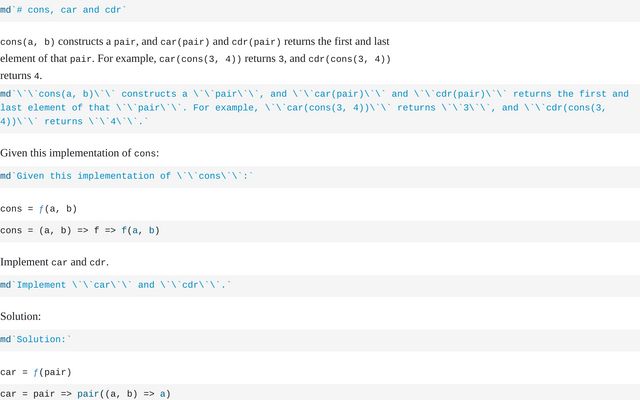Click the rendered text 'Given this implementation of cons:'

click(x=79, y=153)
